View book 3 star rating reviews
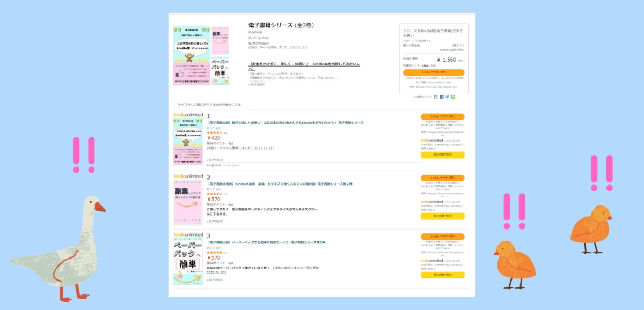 click(x=215, y=253)
